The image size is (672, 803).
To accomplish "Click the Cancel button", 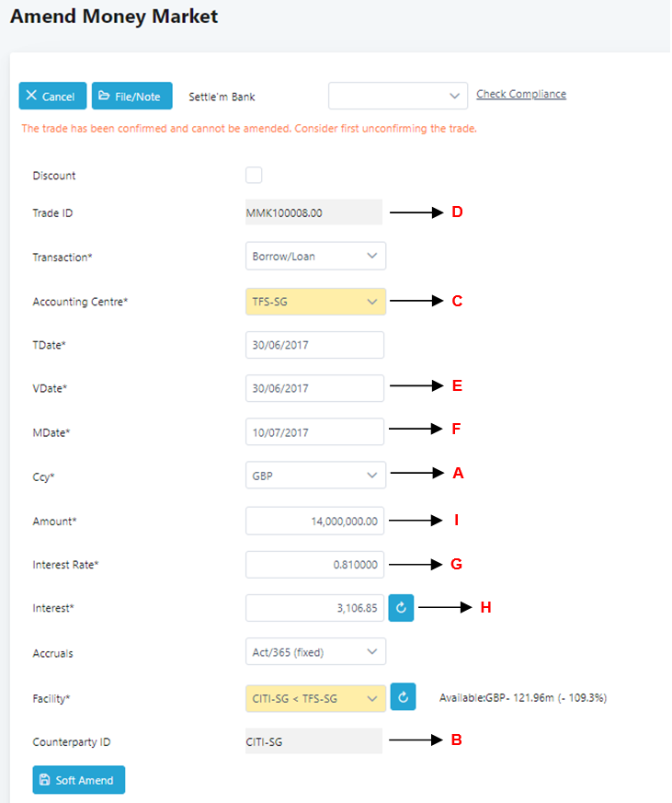I will (x=52, y=97).
